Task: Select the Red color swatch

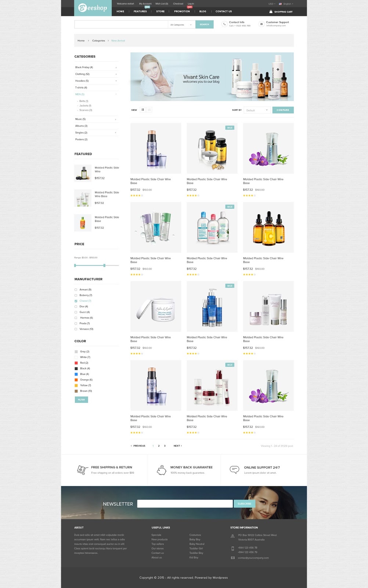Action: pyautogui.click(x=76, y=363)
